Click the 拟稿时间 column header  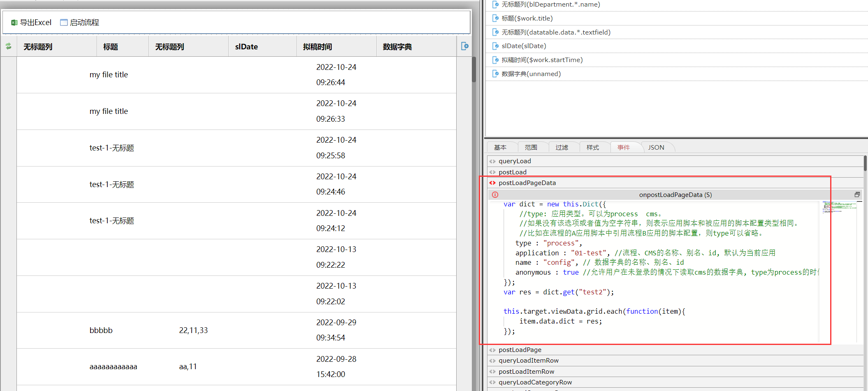317,47
